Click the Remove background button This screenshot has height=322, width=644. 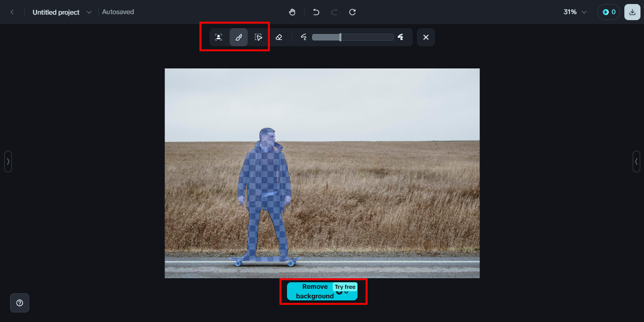tap(322, 291)
